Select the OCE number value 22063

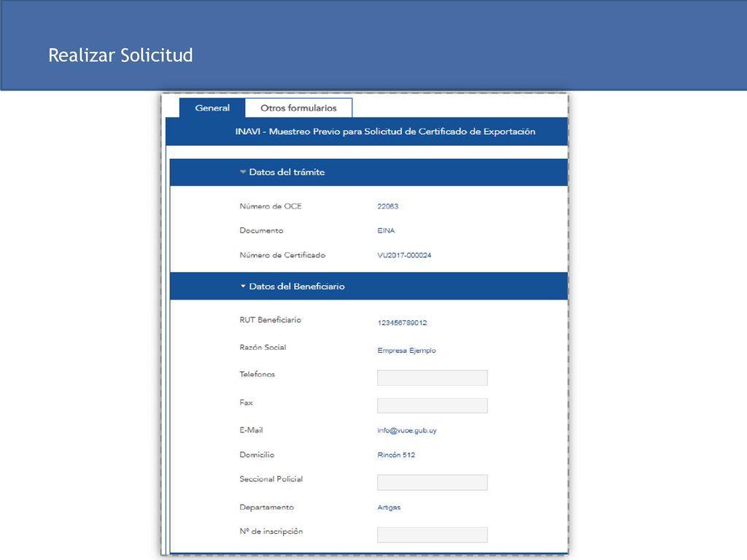(x=388, y=206)
